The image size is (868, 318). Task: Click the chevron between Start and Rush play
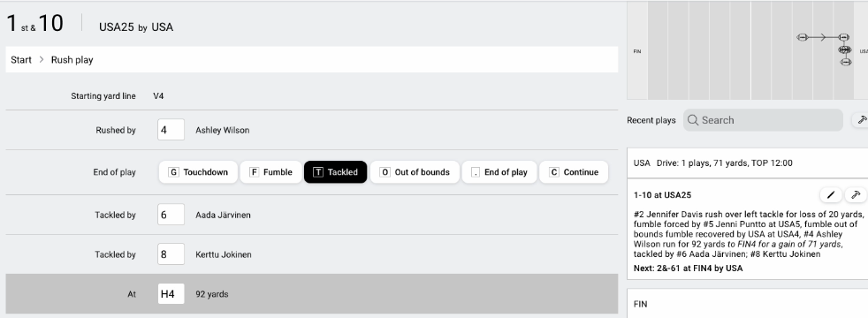42,60
